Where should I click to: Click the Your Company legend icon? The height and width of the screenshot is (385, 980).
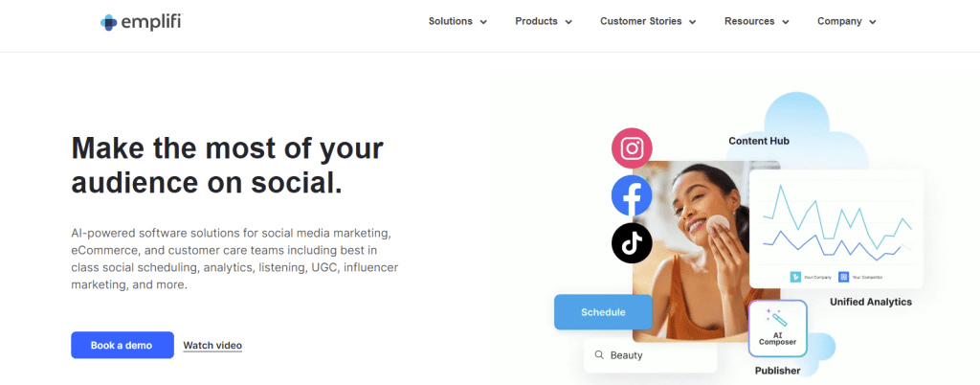pos(794,277)
